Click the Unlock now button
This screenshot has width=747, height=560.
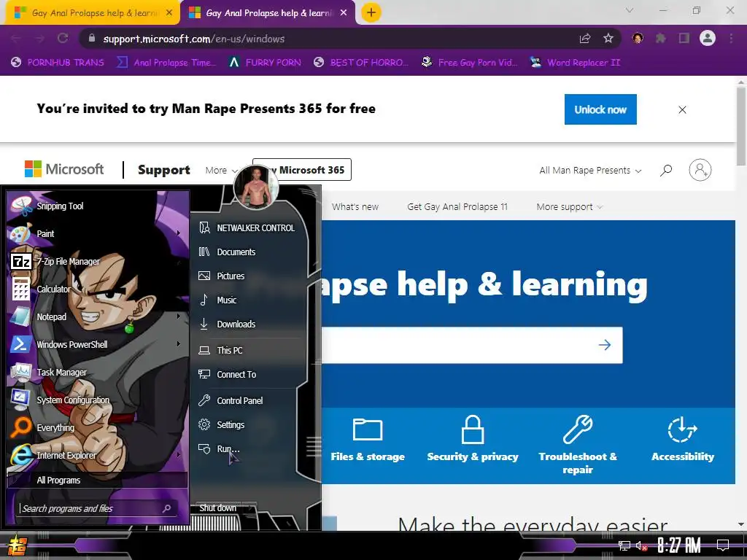(600, 109)
